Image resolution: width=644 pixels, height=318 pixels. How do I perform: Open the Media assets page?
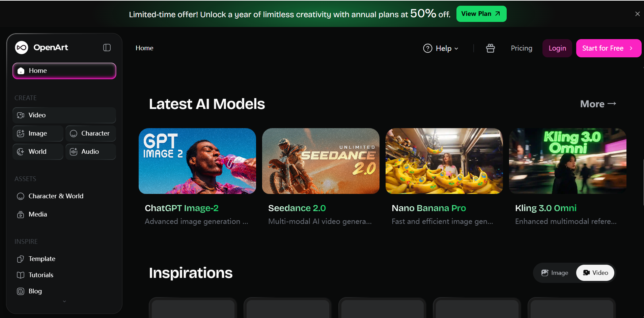click(x=64, y=214)
